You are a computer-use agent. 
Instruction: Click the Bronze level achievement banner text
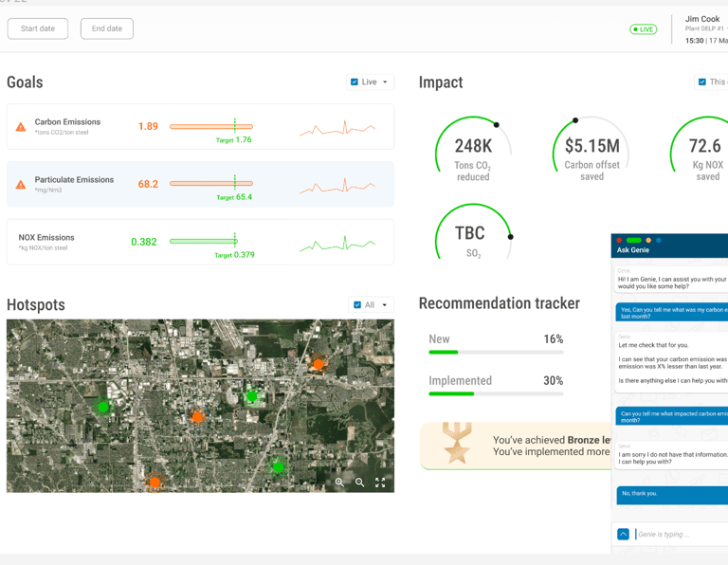point(552,446)
